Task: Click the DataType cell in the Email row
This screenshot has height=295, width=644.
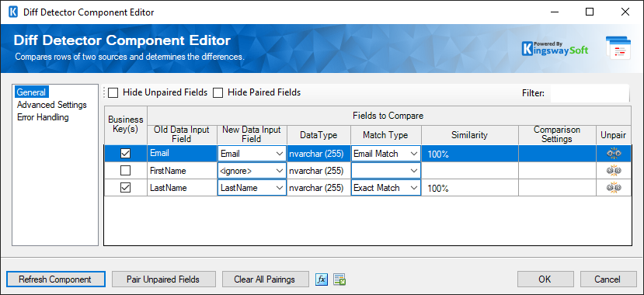Action: (x=319, y=154)
